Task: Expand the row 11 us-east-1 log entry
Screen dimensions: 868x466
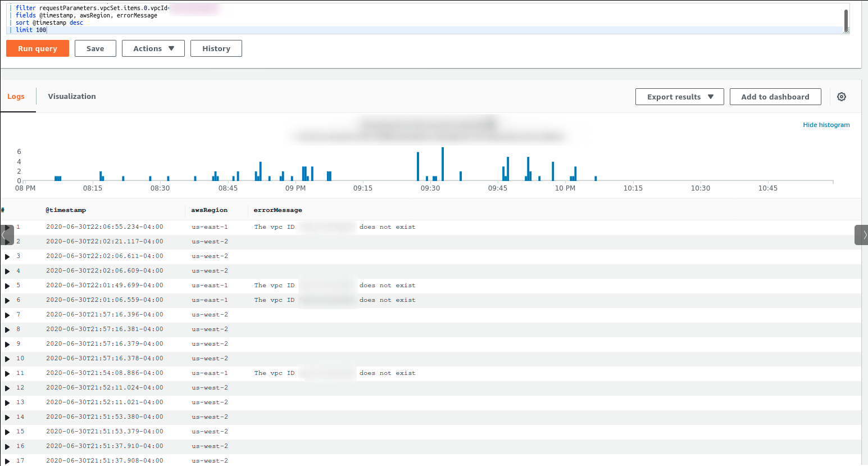Action: [7, 373]
